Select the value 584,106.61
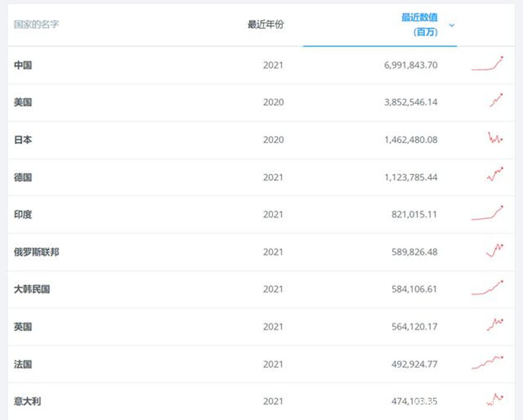The height and width of the screenshot is (420, 523). pos(414,289)
